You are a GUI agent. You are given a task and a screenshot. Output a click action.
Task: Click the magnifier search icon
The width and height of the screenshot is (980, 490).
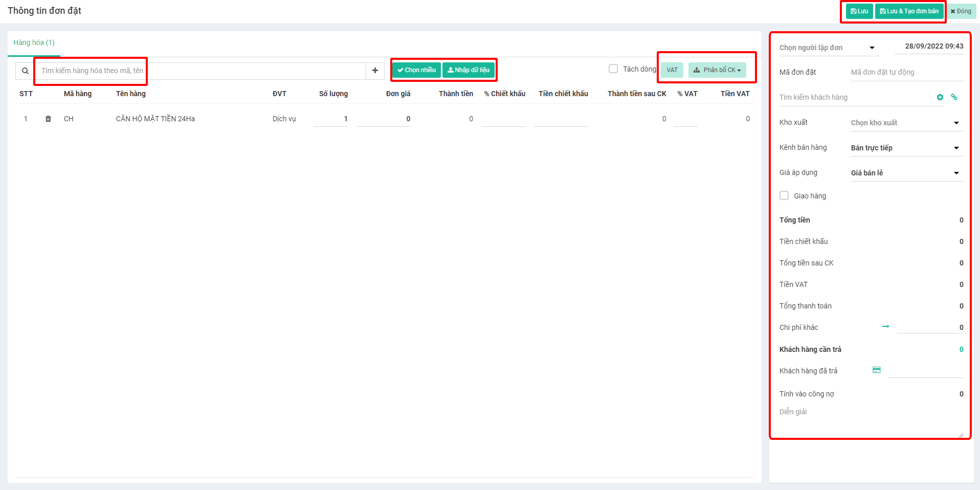click(x=25, y=71)
